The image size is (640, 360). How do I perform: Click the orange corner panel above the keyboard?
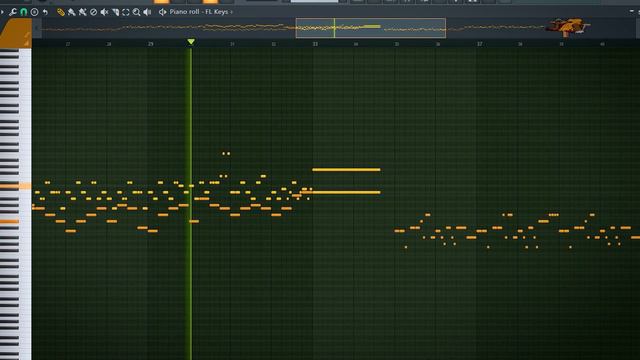(16, 33)
